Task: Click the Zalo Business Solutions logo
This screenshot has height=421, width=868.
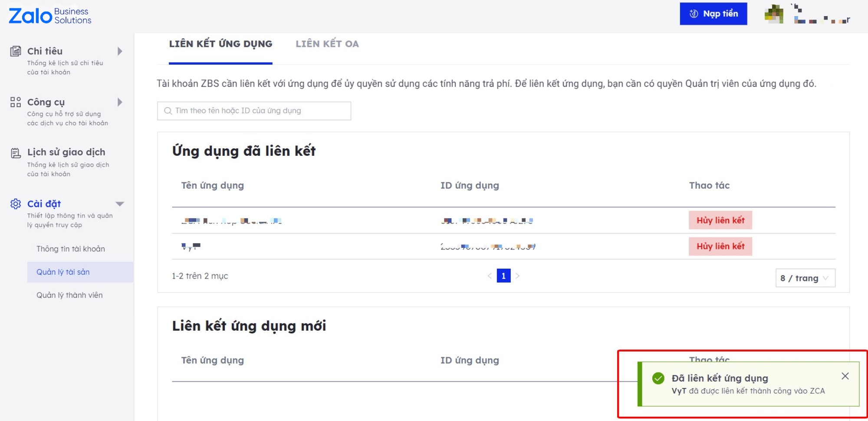Action: tap(50, 16)
